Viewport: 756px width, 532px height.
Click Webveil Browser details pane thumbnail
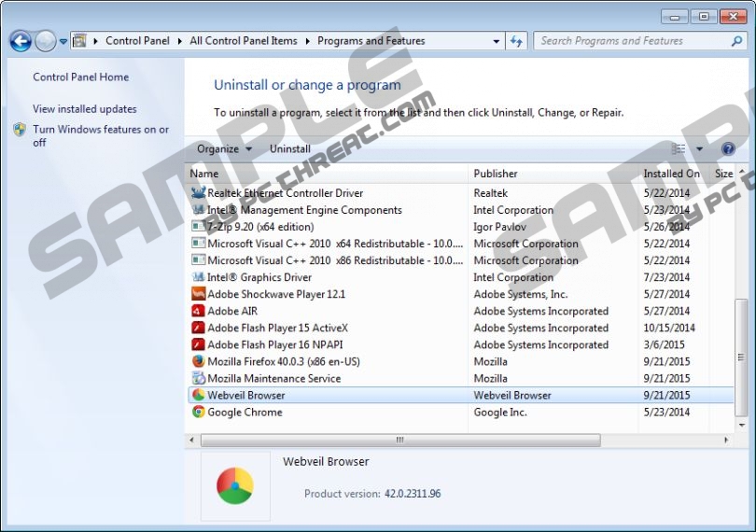tap(235, 485)
